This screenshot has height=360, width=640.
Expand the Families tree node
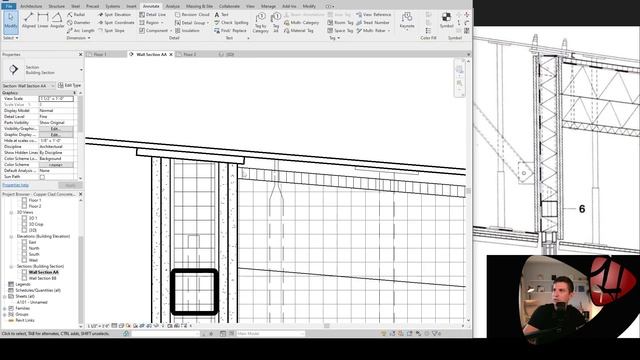click(x=5, y=309)
